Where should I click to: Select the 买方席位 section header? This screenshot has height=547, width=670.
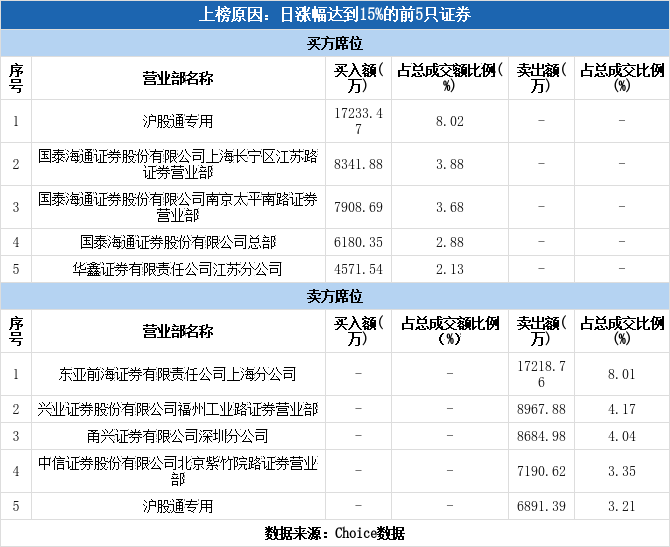[335, 43]
